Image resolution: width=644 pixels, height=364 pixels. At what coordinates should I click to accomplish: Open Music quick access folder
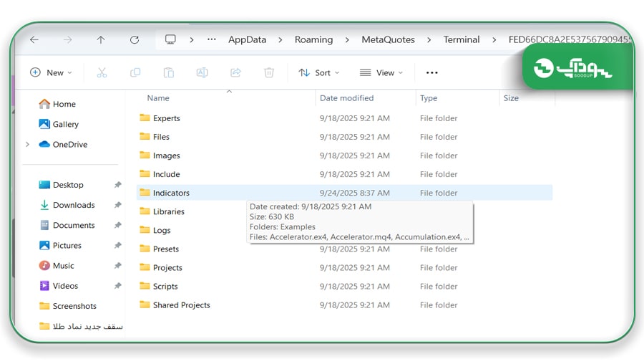pos(57,266)
